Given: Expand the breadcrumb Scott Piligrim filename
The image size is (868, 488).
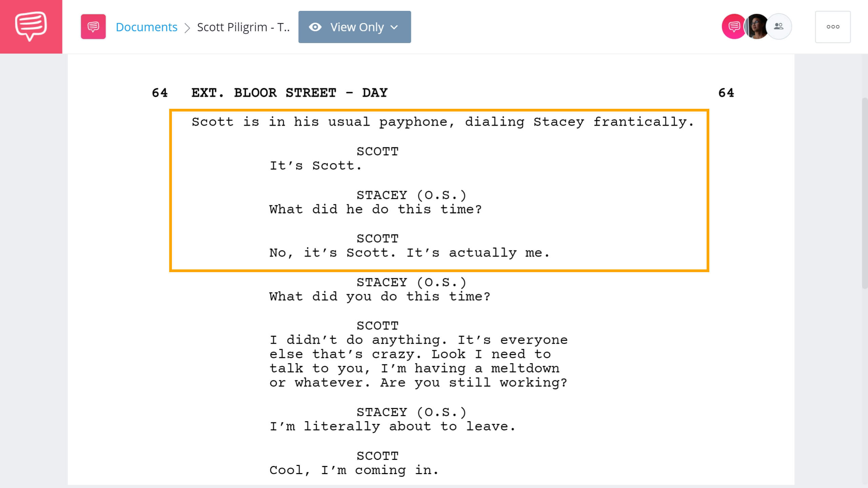Looking at the screenshot, I should coord(242,27).
